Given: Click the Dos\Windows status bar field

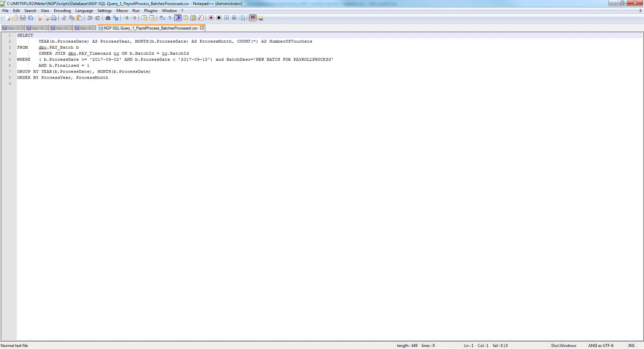Looking at the screenshot, I should pyautogui.click(x=563, y=346).
